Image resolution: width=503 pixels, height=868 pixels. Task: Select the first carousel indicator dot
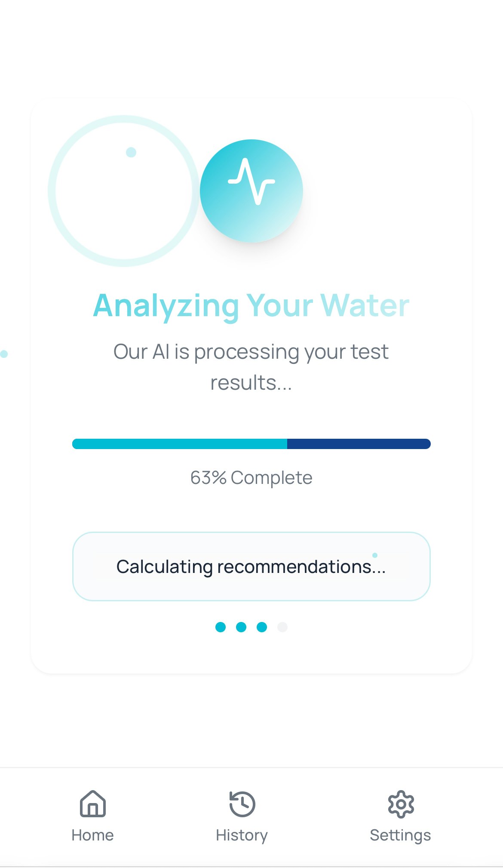221,628
